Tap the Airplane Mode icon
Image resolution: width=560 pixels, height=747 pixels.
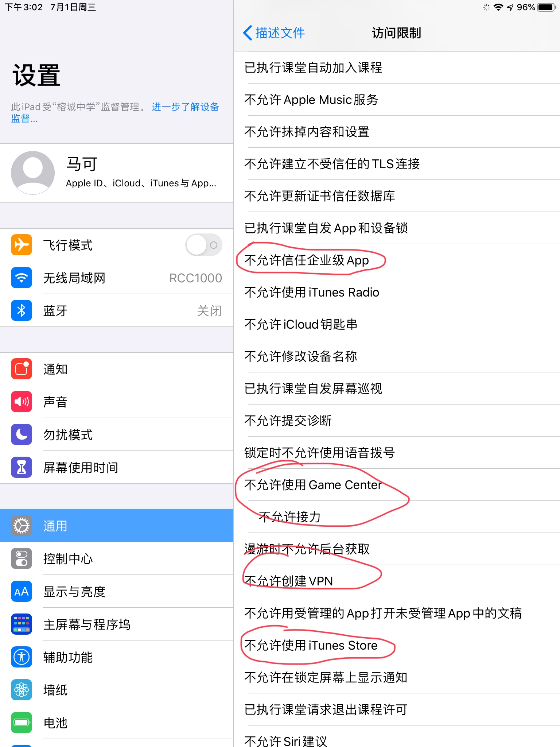tap(22, 245)
